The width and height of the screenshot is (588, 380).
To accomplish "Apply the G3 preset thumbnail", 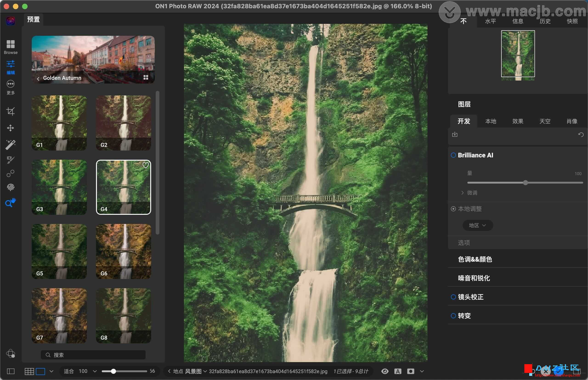I will pyautogui.click(x=59, y=187).
